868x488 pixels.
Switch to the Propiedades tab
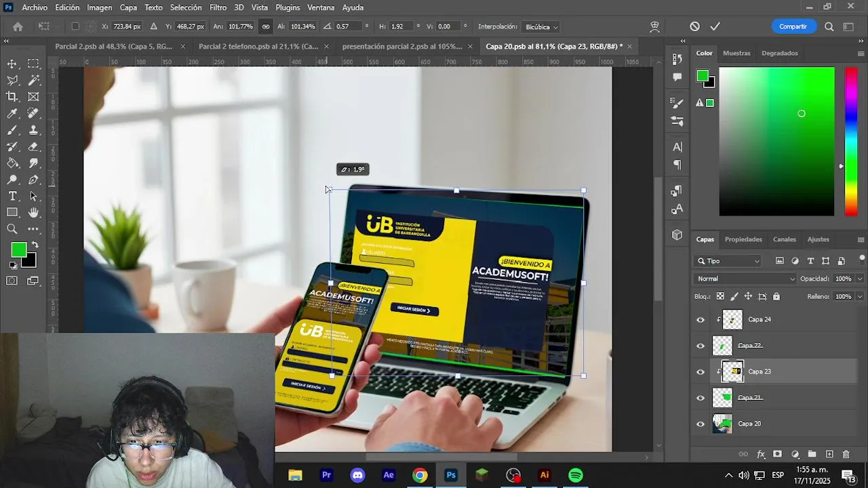pos(743,239)
